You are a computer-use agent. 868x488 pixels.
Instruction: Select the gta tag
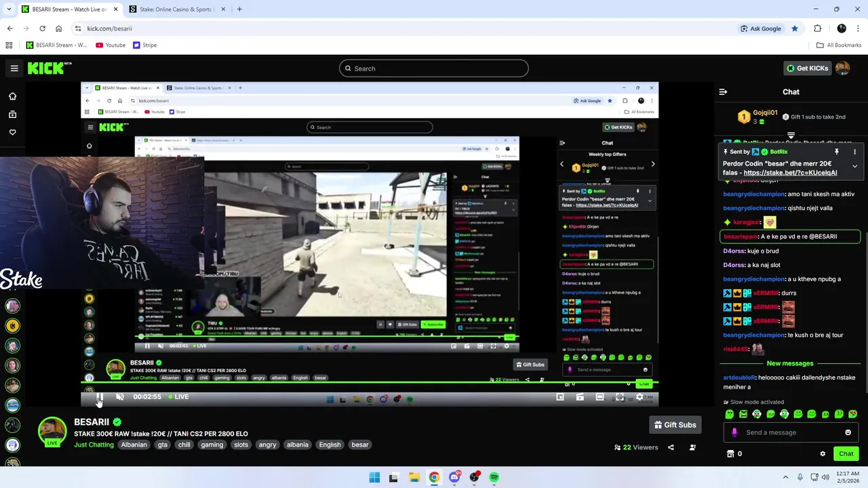pyautogui.click(x=162, y=445)
